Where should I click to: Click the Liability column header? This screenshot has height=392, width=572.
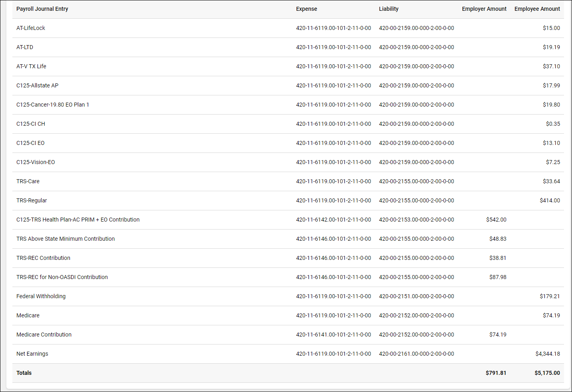(388, 9)
